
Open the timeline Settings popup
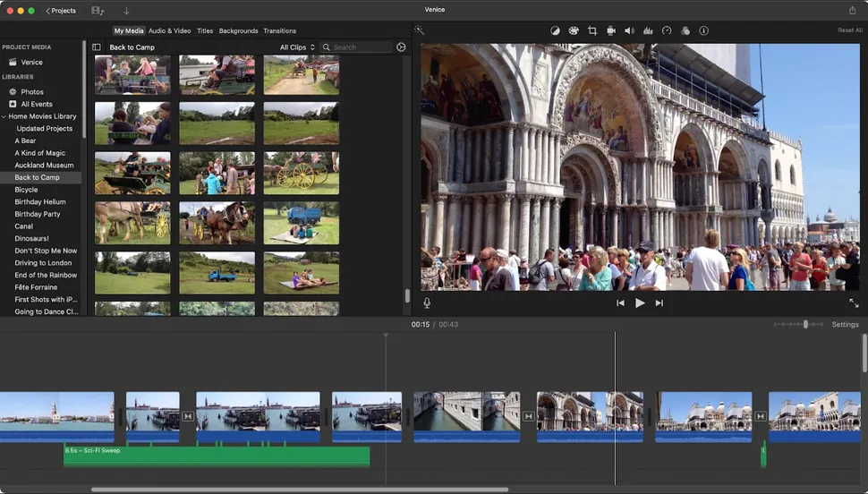(845, 325)
